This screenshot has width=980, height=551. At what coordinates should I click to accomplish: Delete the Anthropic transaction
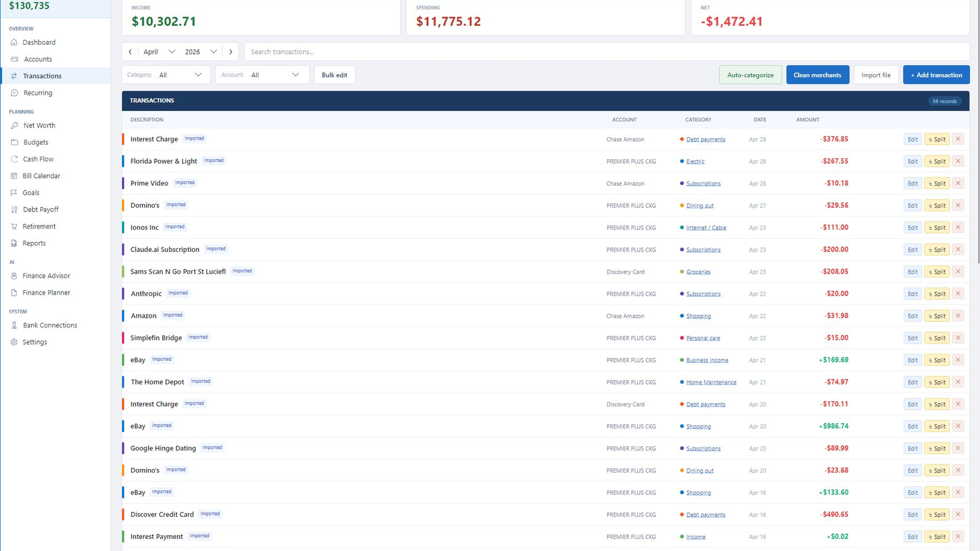[x=958, y=293]
